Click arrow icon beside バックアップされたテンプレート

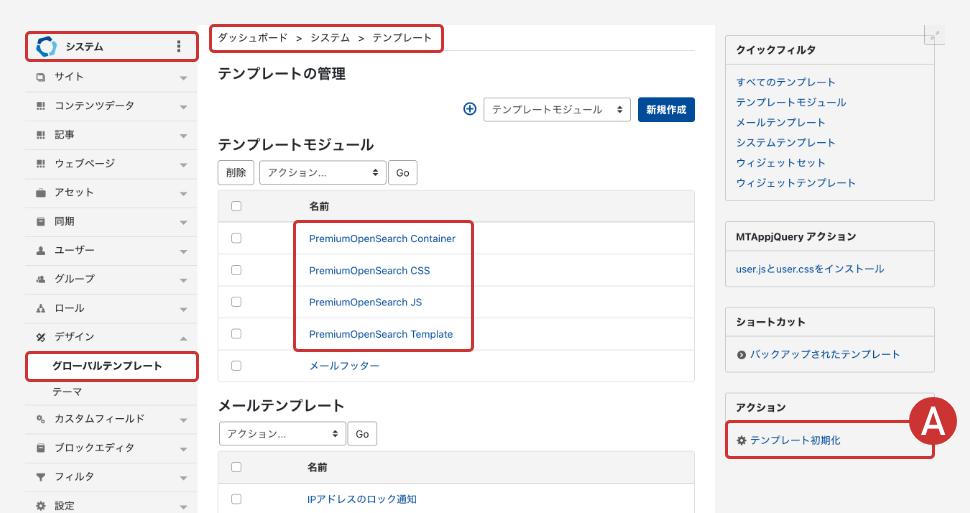click(x=741, y=354)
